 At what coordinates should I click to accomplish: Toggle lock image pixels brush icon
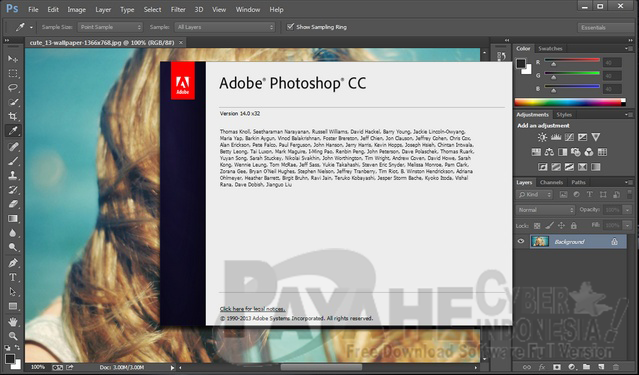click(549, 225)
